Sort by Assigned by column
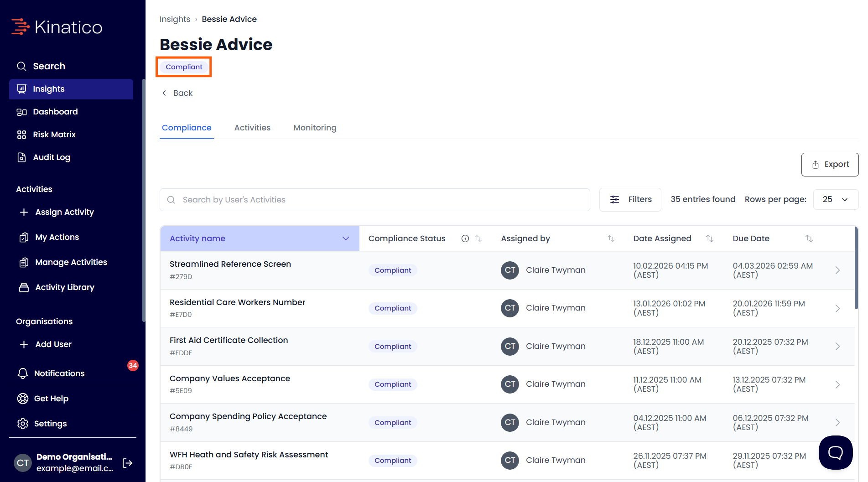868x482 pixels. pos(611,238)
